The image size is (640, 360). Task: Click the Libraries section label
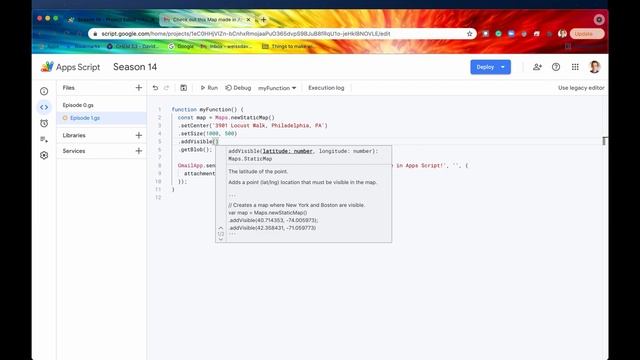(x=74, y=135)
